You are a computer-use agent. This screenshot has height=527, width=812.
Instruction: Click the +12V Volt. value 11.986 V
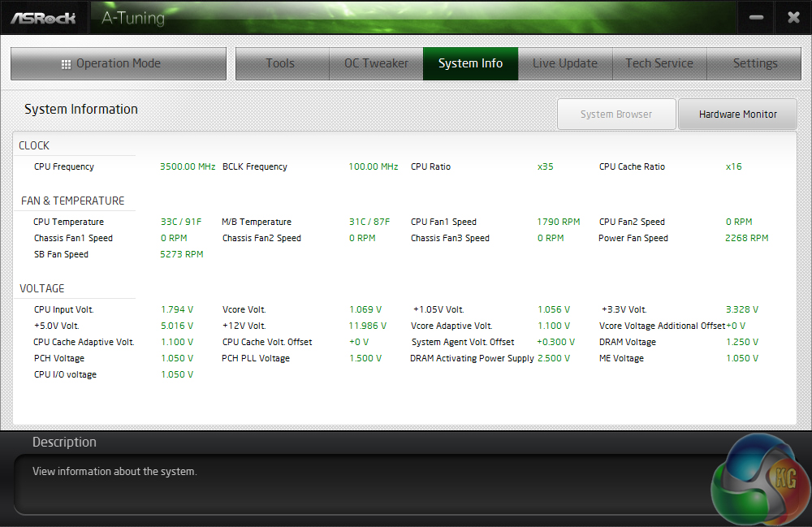click(368, 326)
